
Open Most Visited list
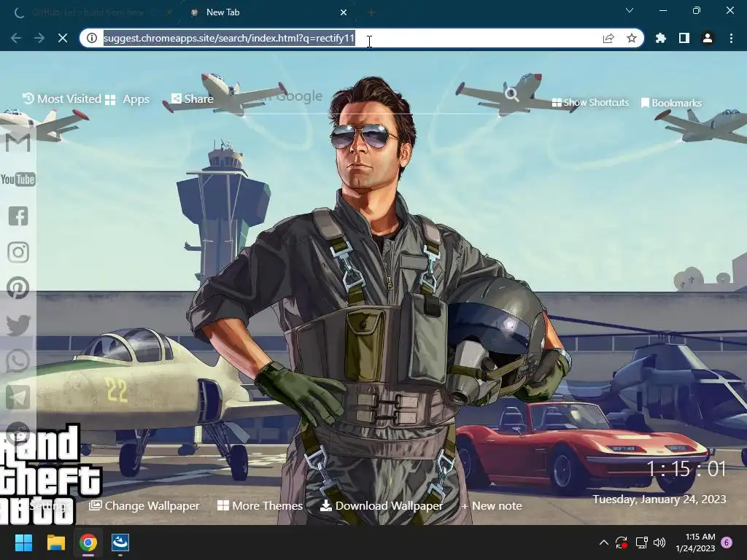(62, 98)
